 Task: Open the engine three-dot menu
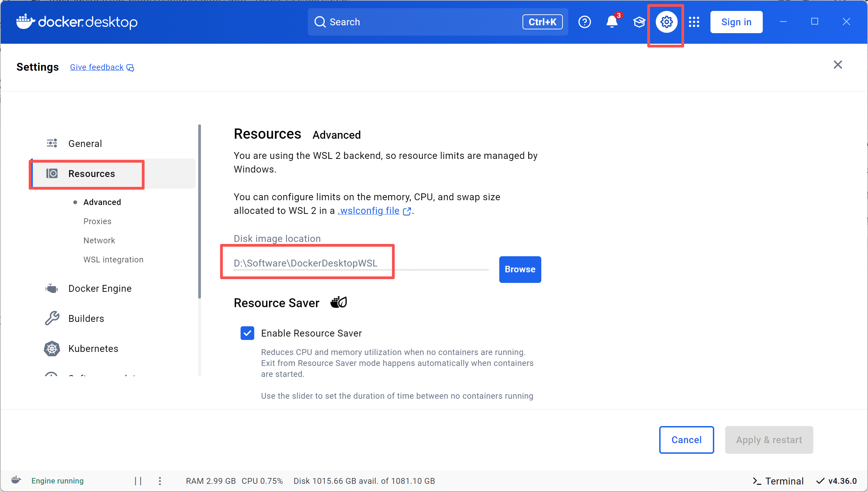(x=160, y=481)
